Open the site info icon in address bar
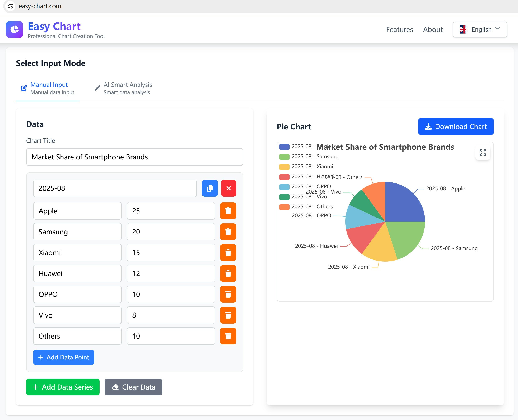Screen dimensions: 518x420 pos(10,6)
